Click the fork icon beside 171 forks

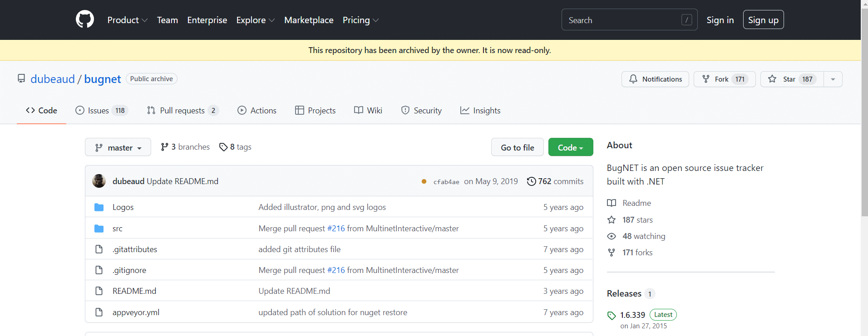(612, 253)
